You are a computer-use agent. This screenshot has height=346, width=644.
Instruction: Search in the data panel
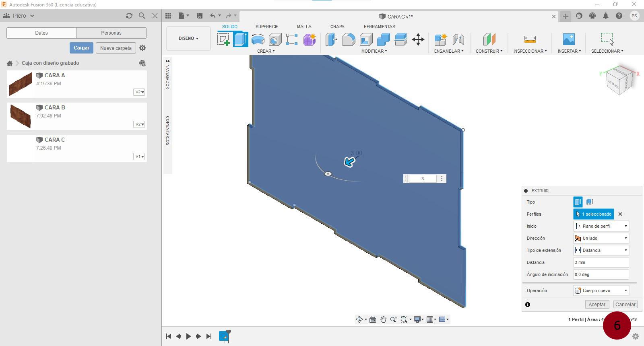pyautogui.click(x=142, y=16)
